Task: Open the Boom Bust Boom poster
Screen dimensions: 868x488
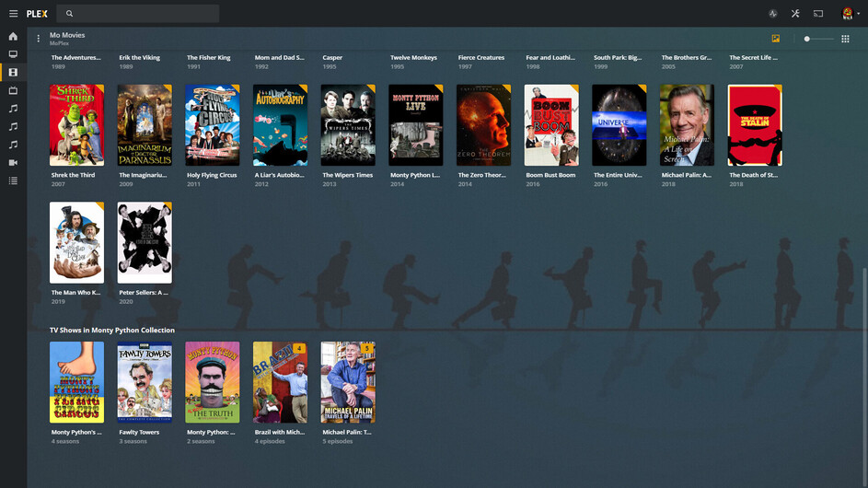Action: pos(551,125)
